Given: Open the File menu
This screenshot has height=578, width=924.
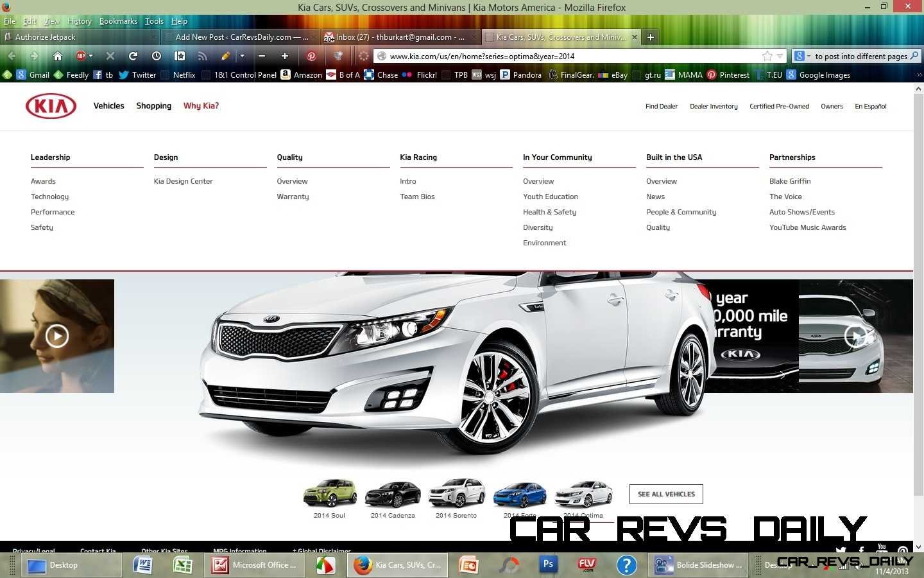Looking at the screenshot, I should point(10,21).
